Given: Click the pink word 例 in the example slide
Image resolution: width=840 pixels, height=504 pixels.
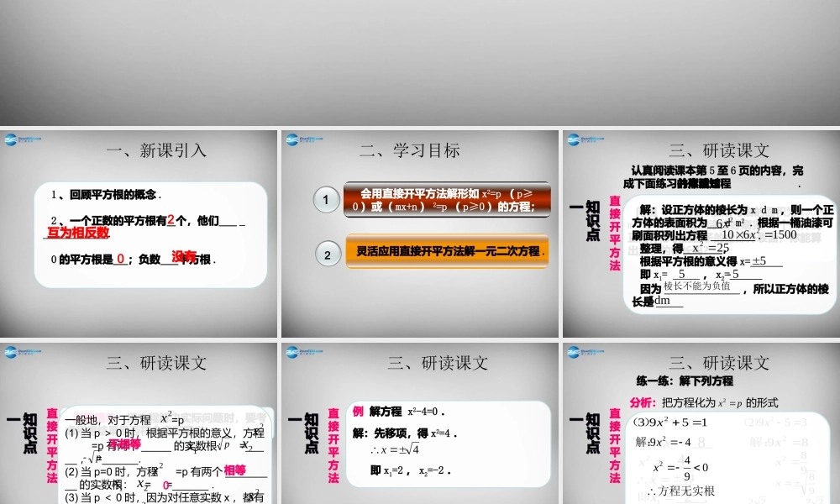Looking at the screenshot, I should 358,411.
